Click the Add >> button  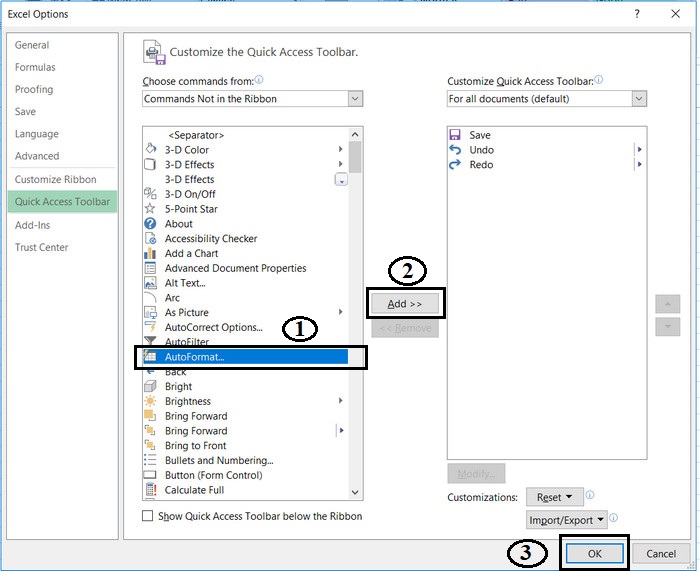click(405, 304)
